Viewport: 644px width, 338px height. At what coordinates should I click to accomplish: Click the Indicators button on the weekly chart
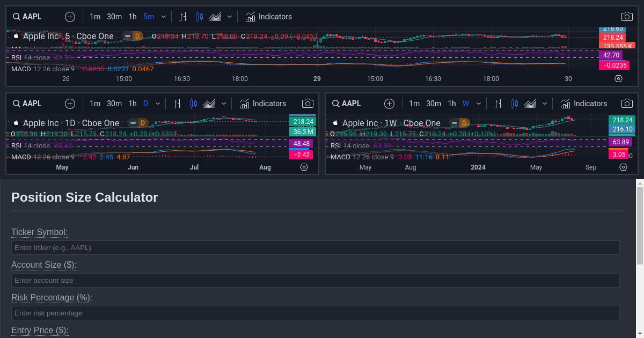584,104
